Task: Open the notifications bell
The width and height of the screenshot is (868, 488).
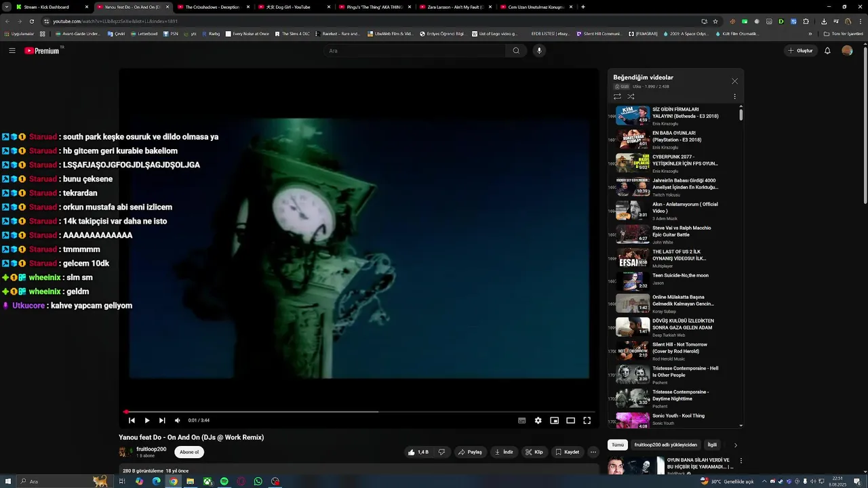Action: (827, 51)
